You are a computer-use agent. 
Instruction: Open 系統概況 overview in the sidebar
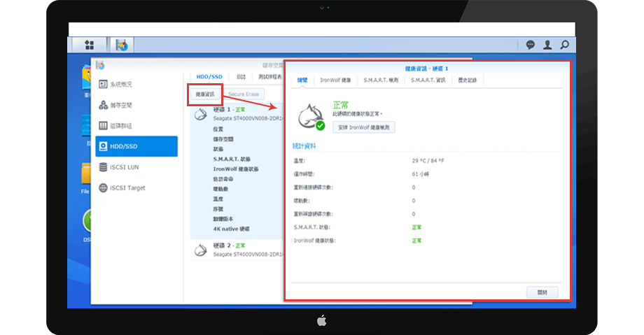click(x=115, y=84)
